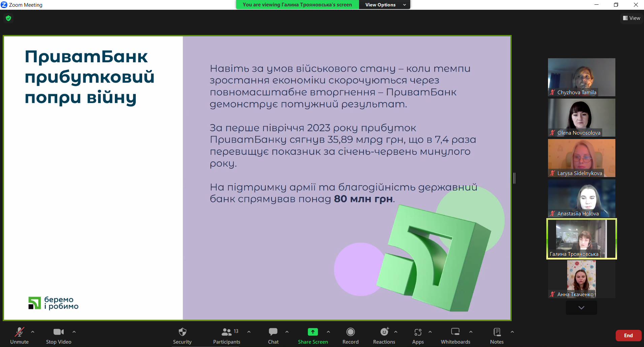
Task: Select Olena Novosolova's video thumbnail
Action: point(581,117)
